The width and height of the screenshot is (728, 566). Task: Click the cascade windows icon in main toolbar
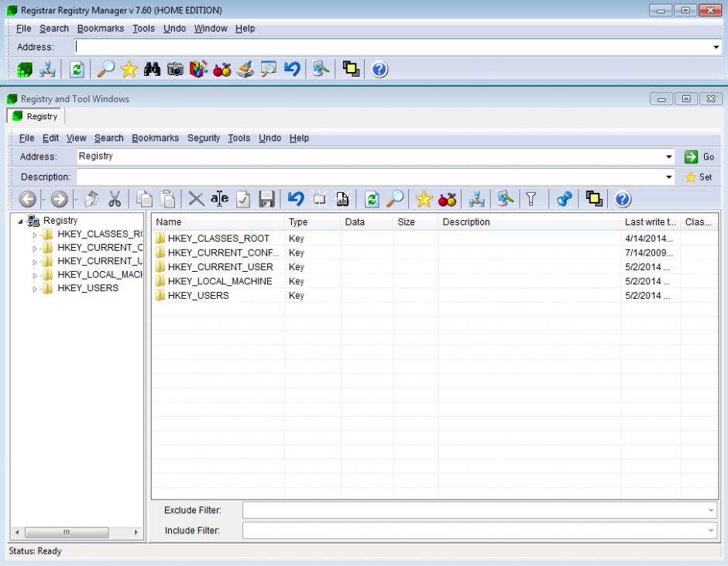point(351,69)
